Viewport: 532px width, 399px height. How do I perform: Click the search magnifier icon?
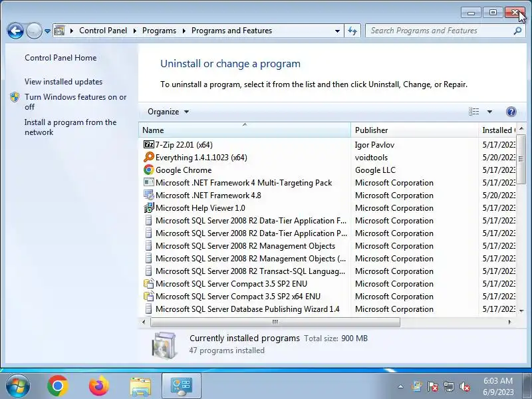coord(517,31)
